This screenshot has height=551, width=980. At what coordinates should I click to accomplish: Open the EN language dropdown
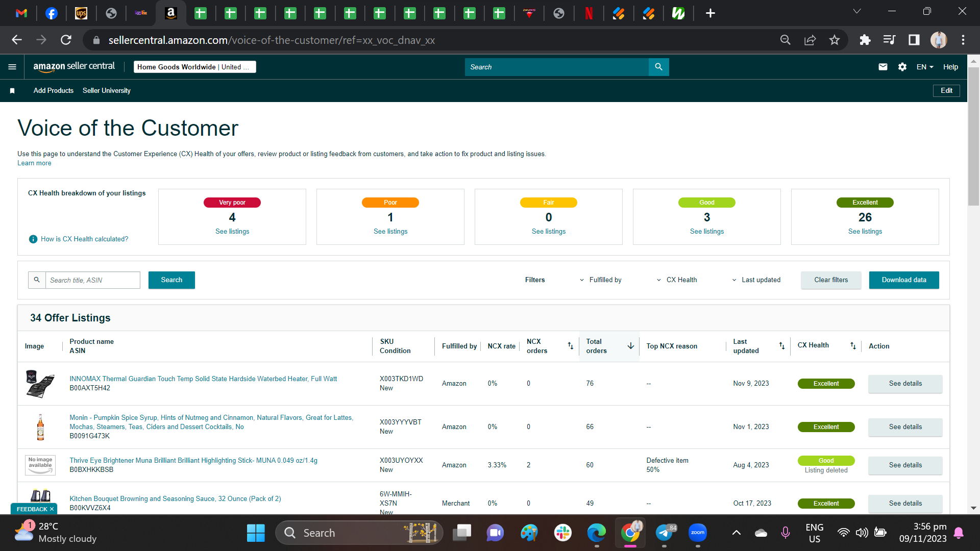coord(925,67)
